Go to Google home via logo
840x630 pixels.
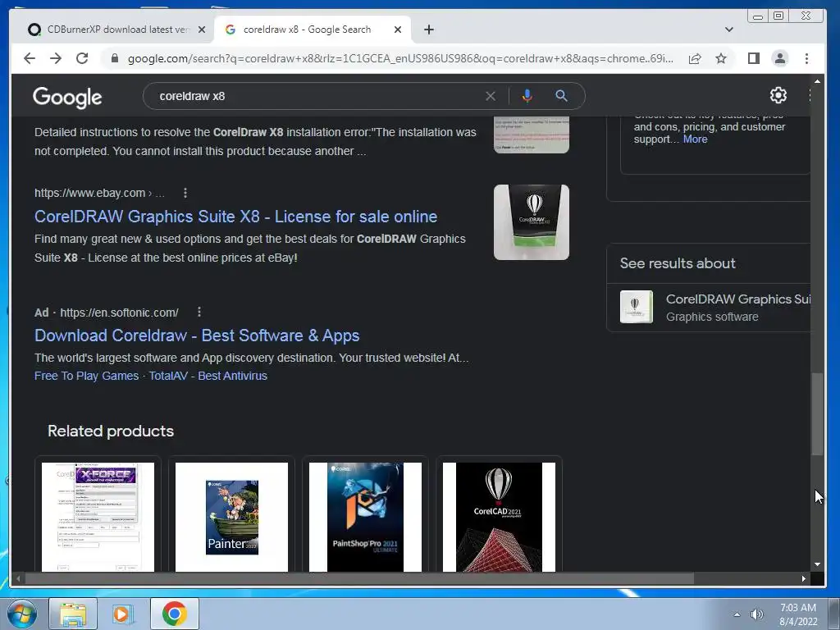click(67, 97)
